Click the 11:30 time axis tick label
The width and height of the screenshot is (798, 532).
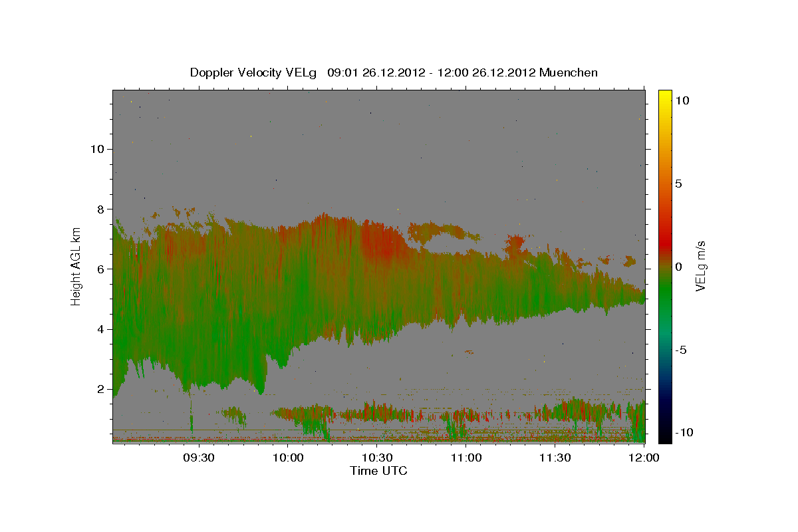coord(555,458)
